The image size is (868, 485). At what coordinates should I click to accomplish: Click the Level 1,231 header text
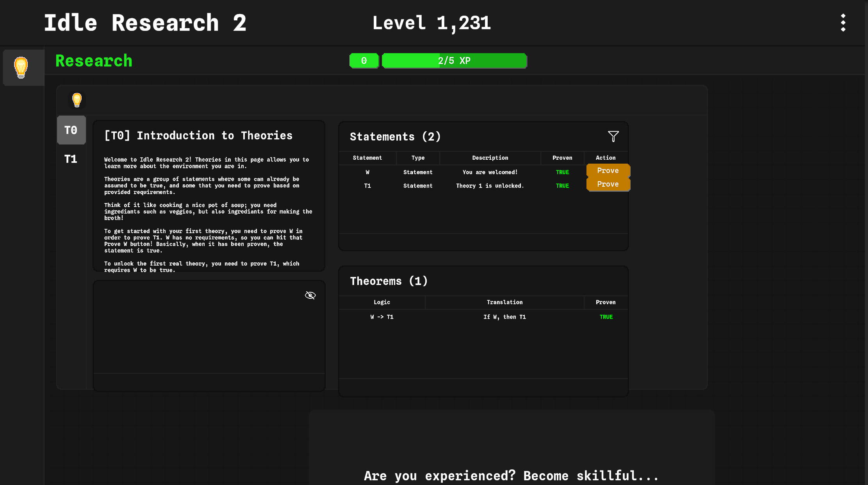431,23
